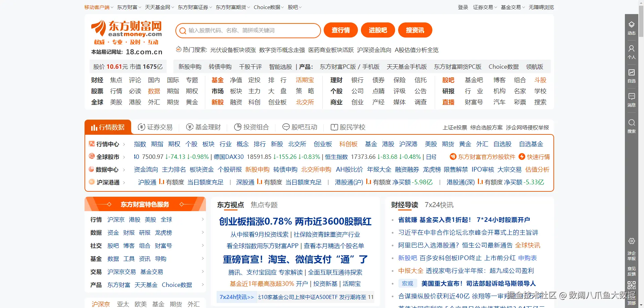The height and width of the screenshot is (308, 644).
Task: Click the 热门搜索 fire icon
Action: [x=178, y=49]
